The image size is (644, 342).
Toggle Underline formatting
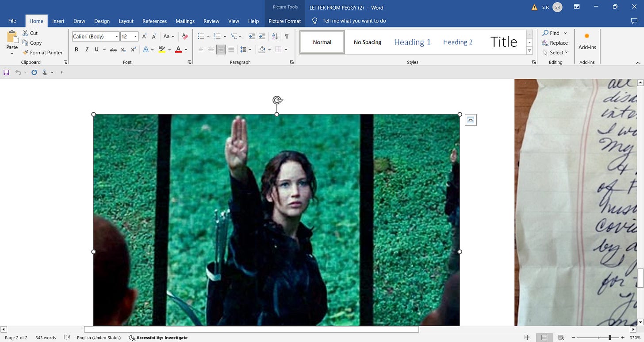(x=96, y=49)
